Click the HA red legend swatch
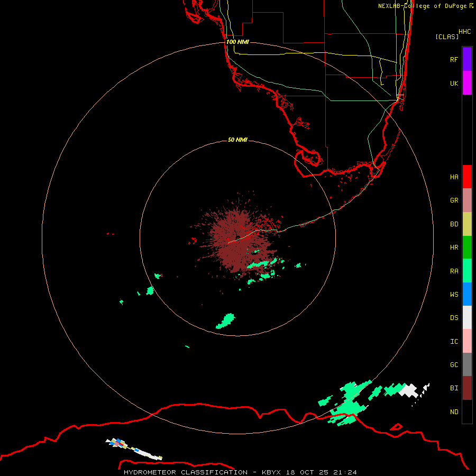This screenshot has height=476, width=476. pos(467,177)
